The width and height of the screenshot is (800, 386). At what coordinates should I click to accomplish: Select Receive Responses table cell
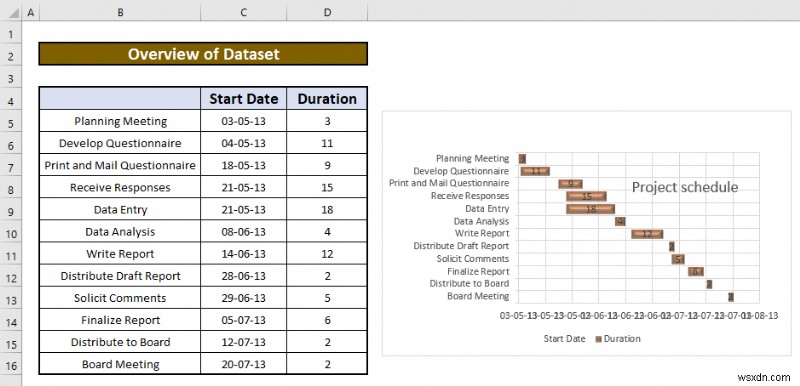click(x=120, y=187)
